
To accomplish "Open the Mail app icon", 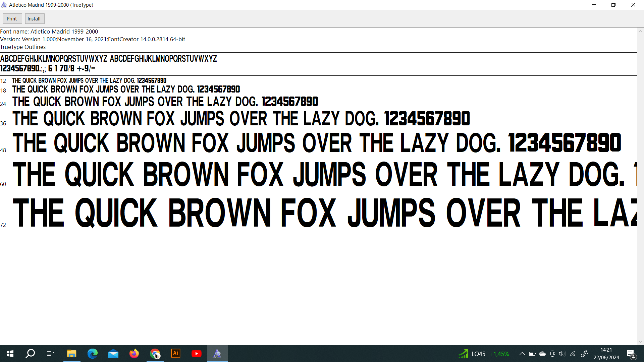I will click(113, 354).
